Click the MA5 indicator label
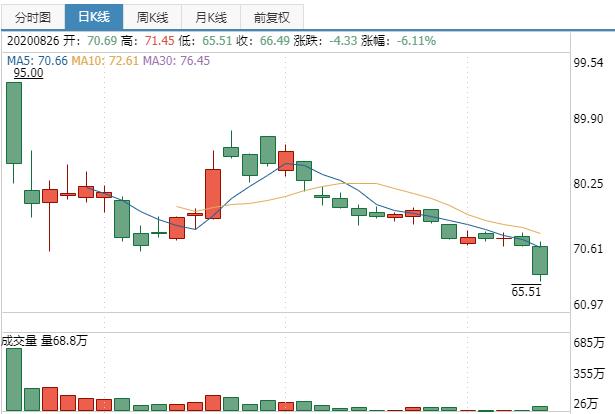 pyautogui.click(x=38, y=61)
